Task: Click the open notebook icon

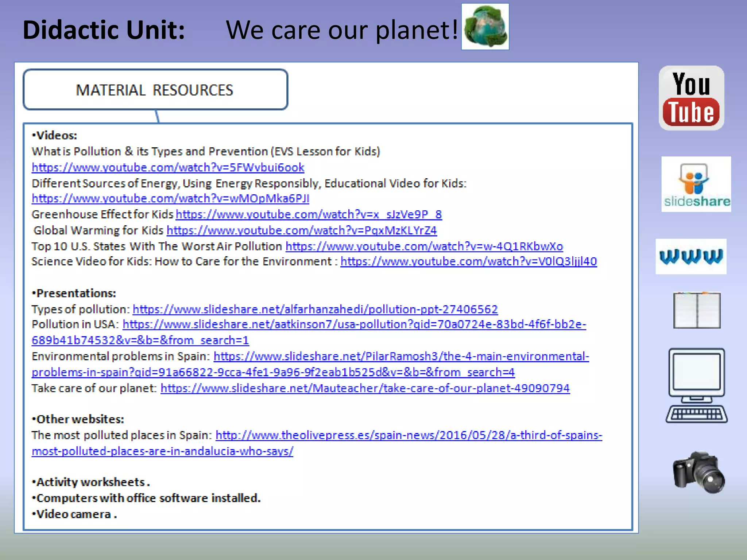Action: (697, 310)
